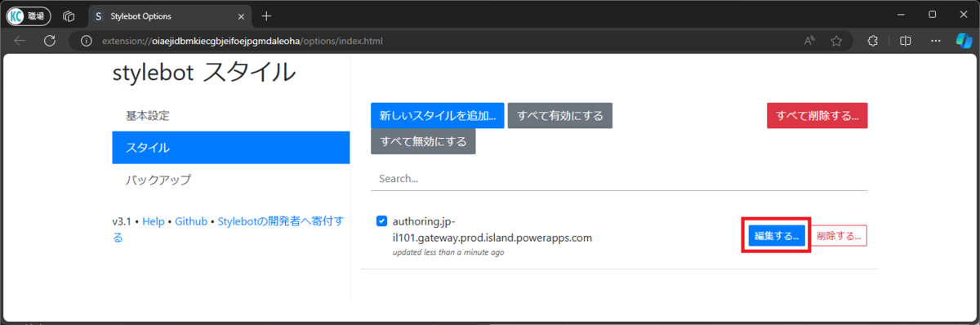Open the KC workplace profile button
Screen dimensions: 980x325
[x=29, y=16]
